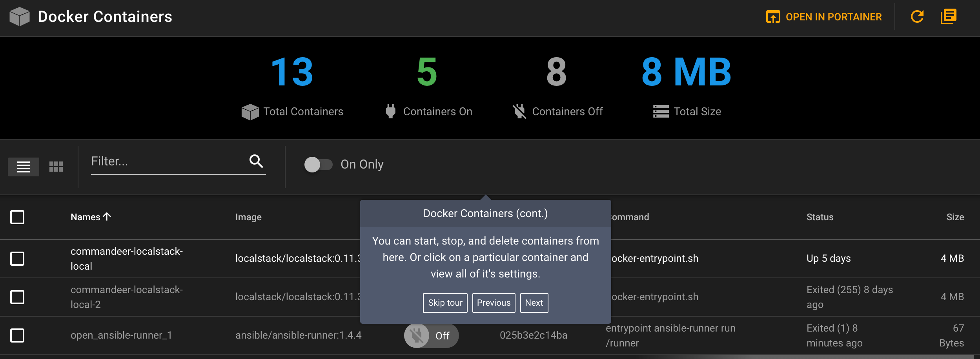Click the search magnifier icon
The height and width of the screenshot is (359, 980).
256,161
